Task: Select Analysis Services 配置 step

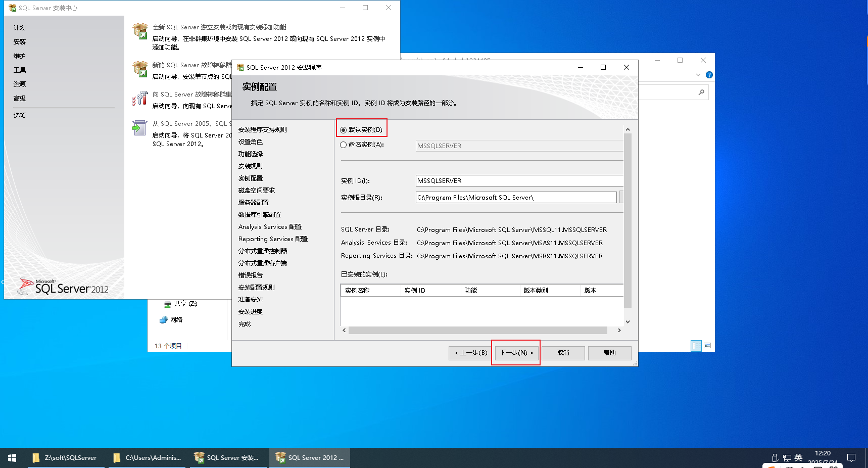Action: point(270,227)
